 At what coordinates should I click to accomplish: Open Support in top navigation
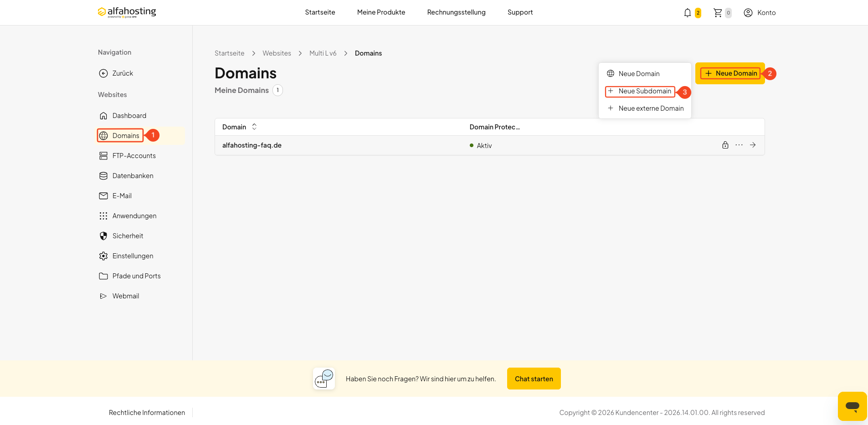pyautogui.click(x=520, y=12)
